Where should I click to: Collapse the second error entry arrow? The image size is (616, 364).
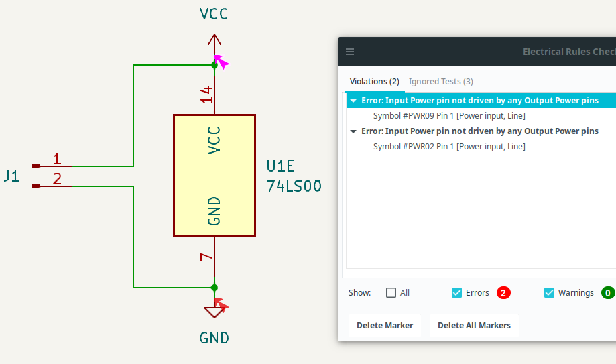[x=353, y=131]
